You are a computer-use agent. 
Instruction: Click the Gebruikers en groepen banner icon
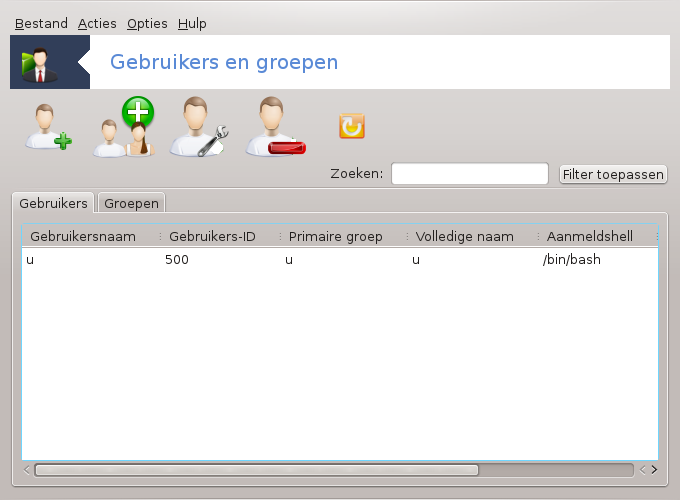tap(39, 64)
